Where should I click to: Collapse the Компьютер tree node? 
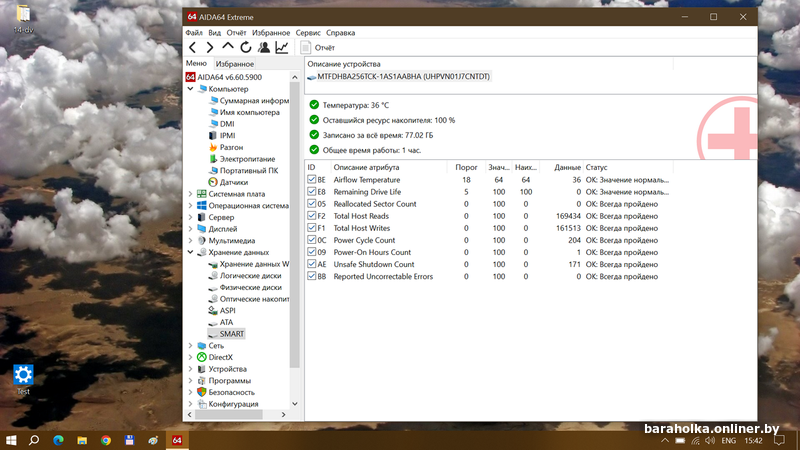pyautogui.click(x=191, y=89)
